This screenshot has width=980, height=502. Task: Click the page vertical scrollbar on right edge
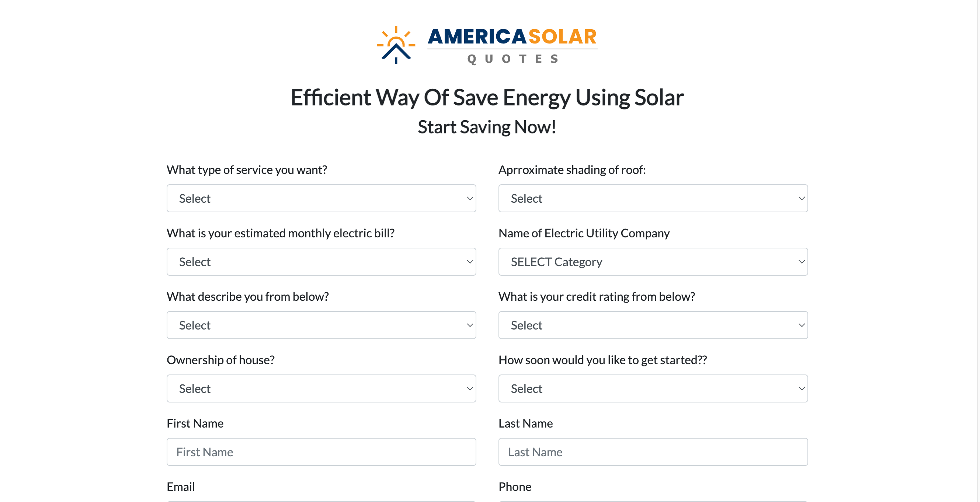(978, 251)
